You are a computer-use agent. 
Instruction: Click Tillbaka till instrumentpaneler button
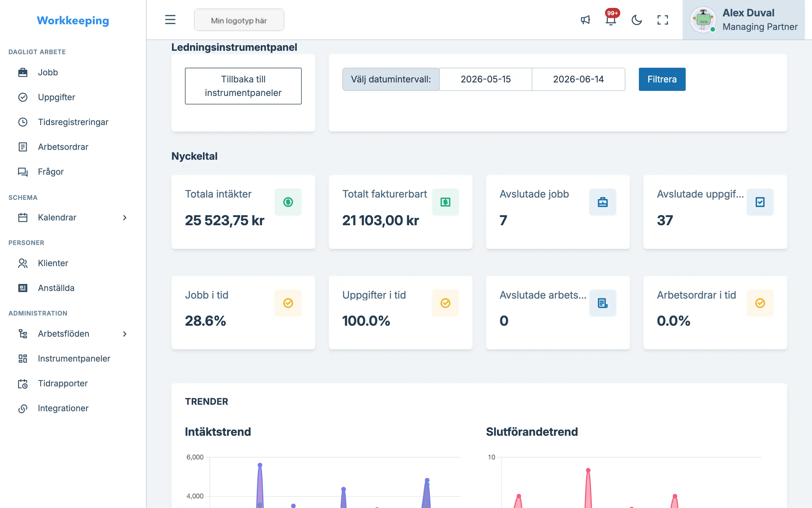pyautogui.click(x=243, y=86)
